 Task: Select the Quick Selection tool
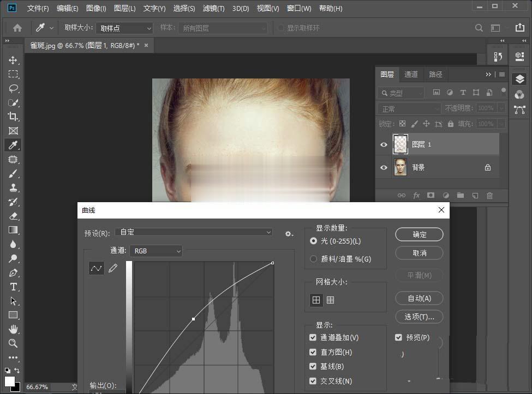(13, 102)
